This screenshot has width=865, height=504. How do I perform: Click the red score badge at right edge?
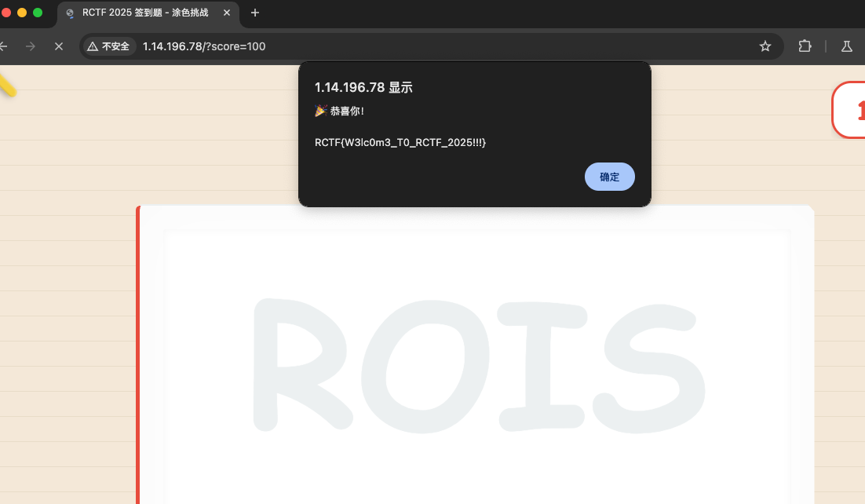[849, 110]
